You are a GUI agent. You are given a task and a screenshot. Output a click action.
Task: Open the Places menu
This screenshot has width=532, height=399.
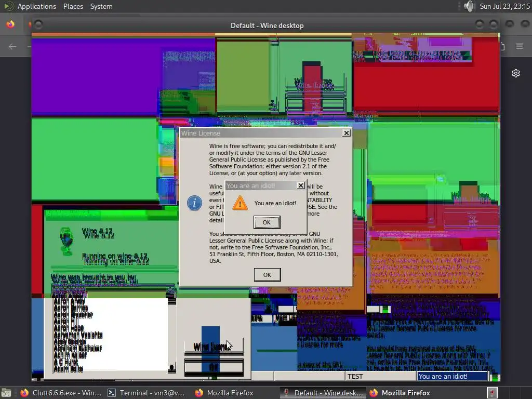73,6
